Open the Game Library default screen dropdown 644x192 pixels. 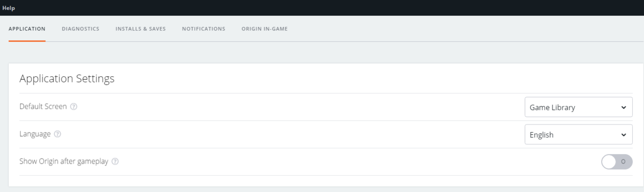point(578,107)
